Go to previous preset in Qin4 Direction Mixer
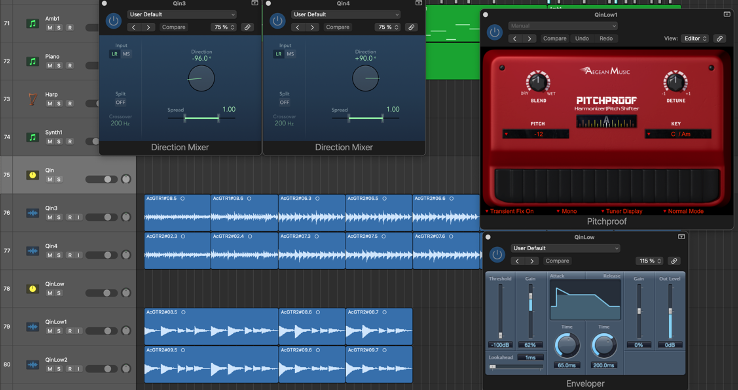This screenshot has width=738, height=390. tap(298, 27)
